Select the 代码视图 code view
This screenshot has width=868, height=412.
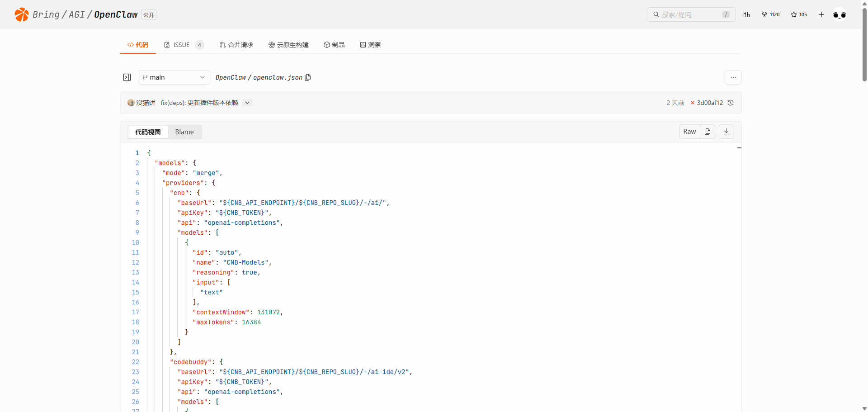click(x=148, y=132)
